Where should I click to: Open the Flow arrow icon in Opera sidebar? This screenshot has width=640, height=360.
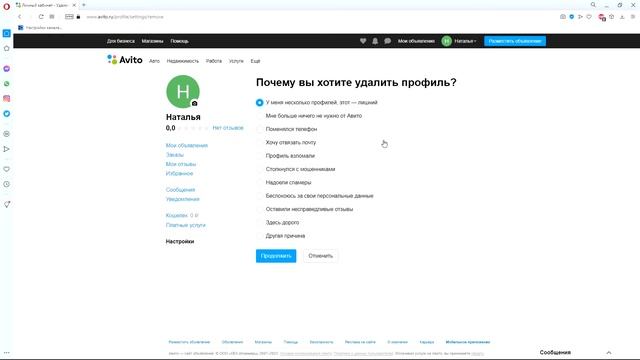click(x=7, y=149)
